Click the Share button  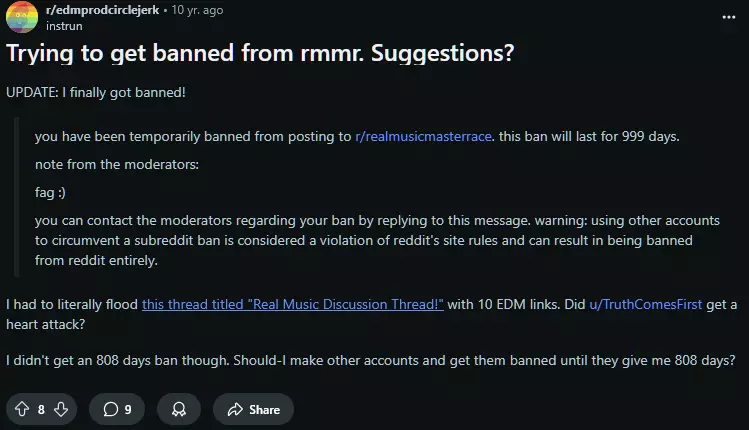pyautogui.click(x=253, y=409)
